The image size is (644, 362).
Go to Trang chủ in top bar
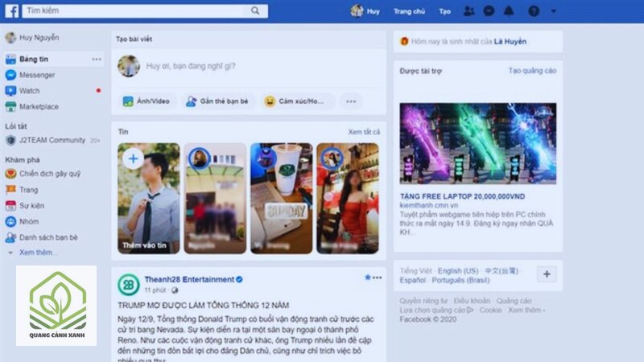(409, 11)
